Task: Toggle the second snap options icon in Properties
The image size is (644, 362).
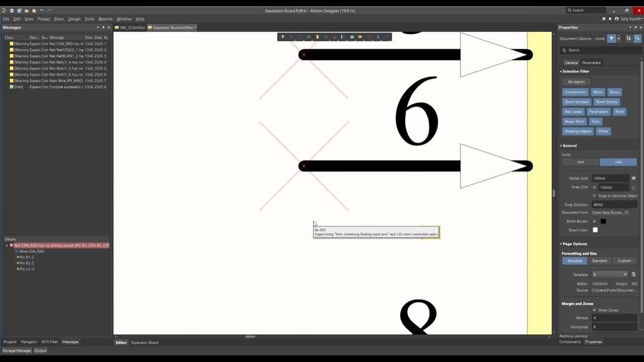Action: click(637, 39)
